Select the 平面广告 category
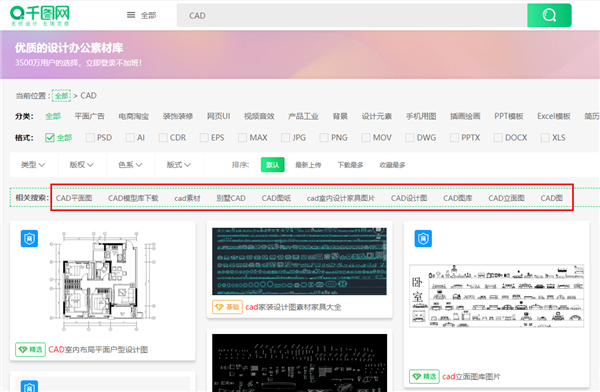 (x=89, y=116)
